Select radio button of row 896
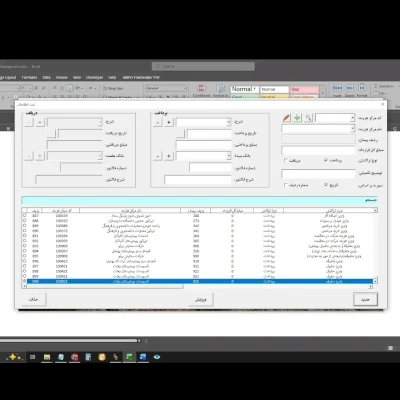Viewport: 400px width, 400px height. 24,261
